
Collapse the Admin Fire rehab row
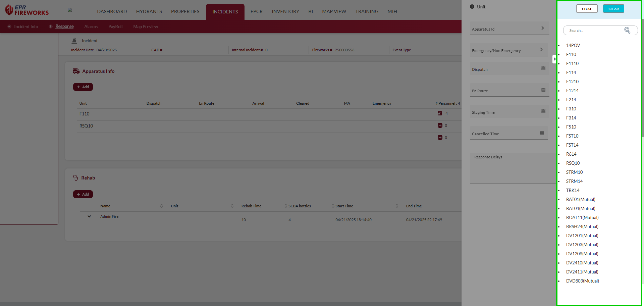pyautogui.click(x=89, y=216)
